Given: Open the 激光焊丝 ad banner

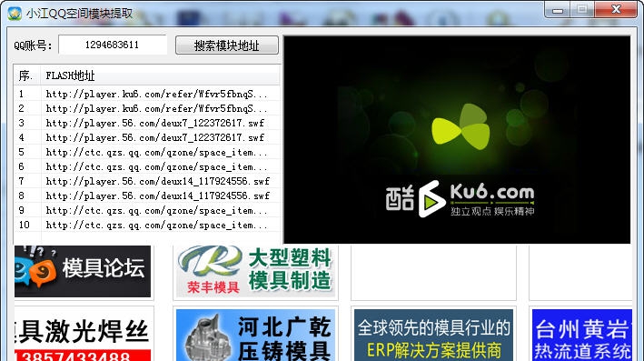Looking at the screenshot, I should pyautogui.click(x=83, y=336).
